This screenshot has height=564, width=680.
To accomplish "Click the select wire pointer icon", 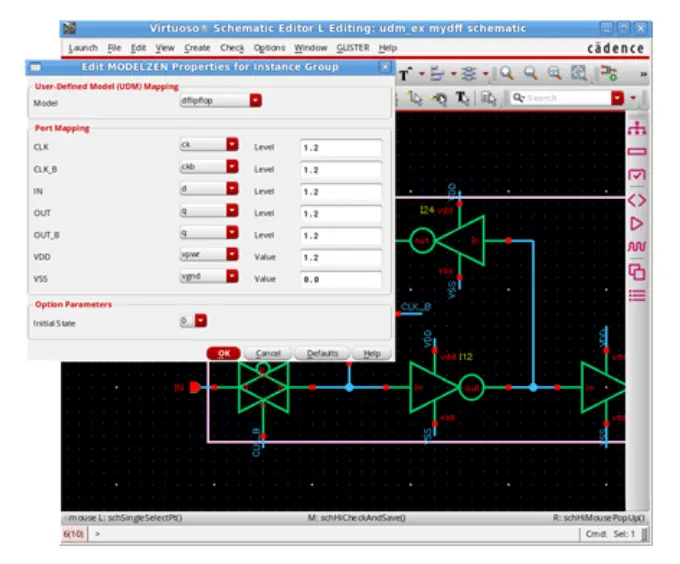I will point(415,98).
